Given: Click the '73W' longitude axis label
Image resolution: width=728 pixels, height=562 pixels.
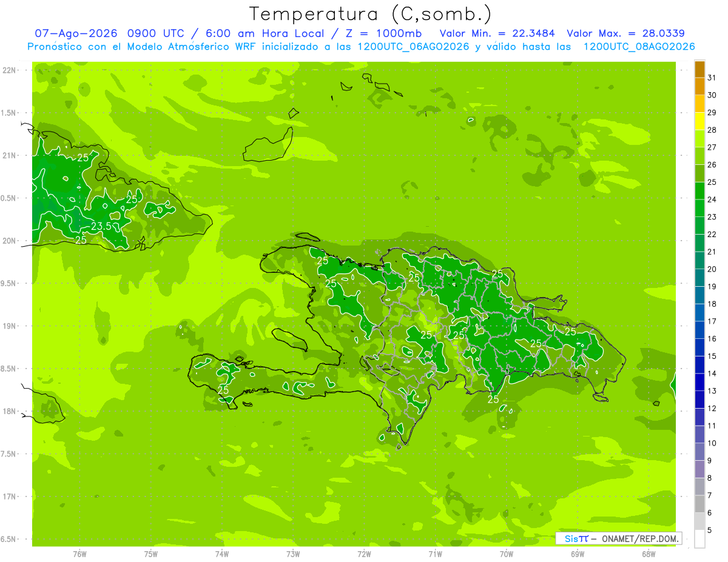Looking at the screenshot, I should click(293, 554).
